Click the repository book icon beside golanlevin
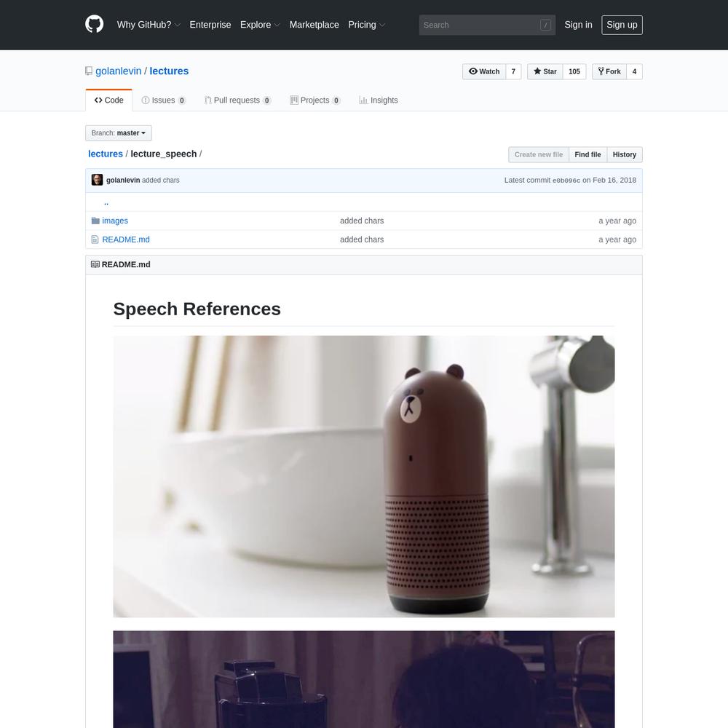The image size is (728, 728). point(89,71)
